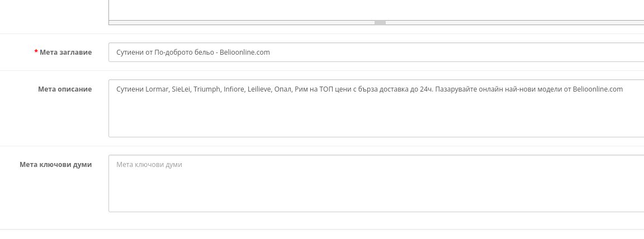The height and width of the screenshot is (239, 644).
Task: Click the Мета описание field label
Action: tap(65, 89)
